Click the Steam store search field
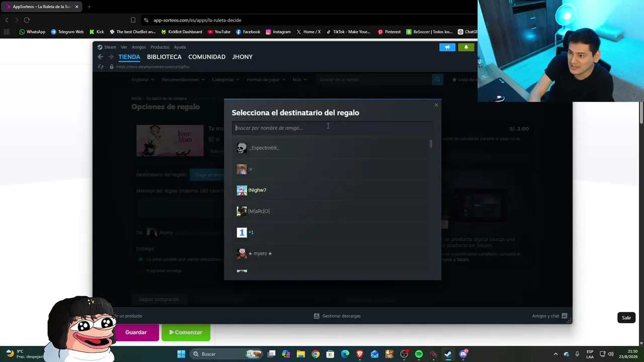The height and width of the screenshot is (362, 644). pyautogui.click(x=374, y=79)
